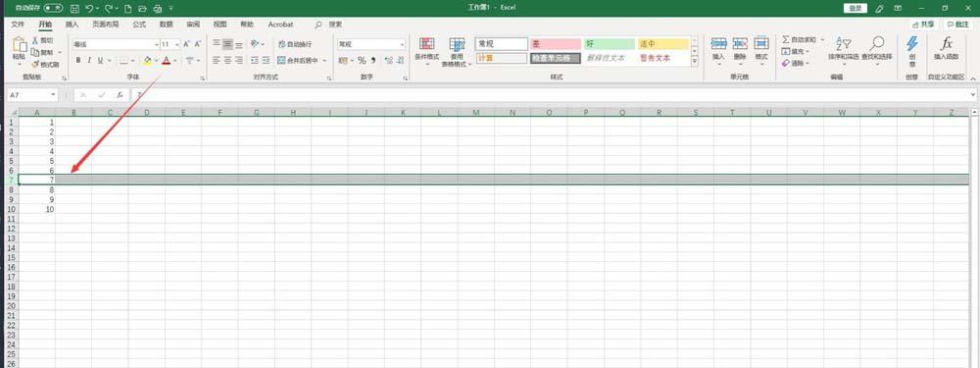Click the AutoSum sigma icon
Viewport: 980px width, 368px height.
click(786, 39)
